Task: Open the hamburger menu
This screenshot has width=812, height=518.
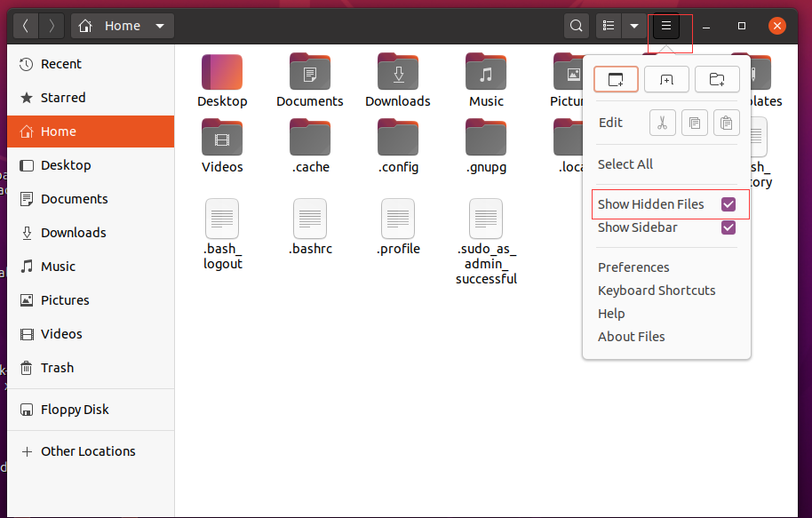Action: (x=665, y=26)
